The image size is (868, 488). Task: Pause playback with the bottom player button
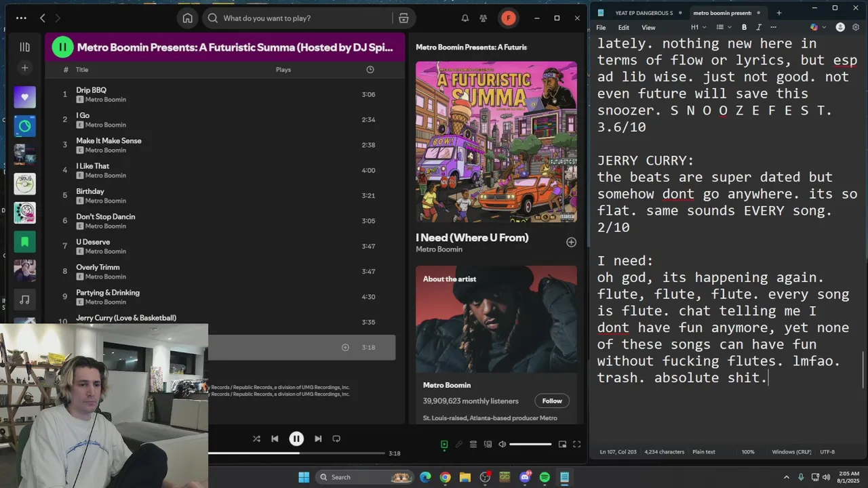click(x=296, y=439)
